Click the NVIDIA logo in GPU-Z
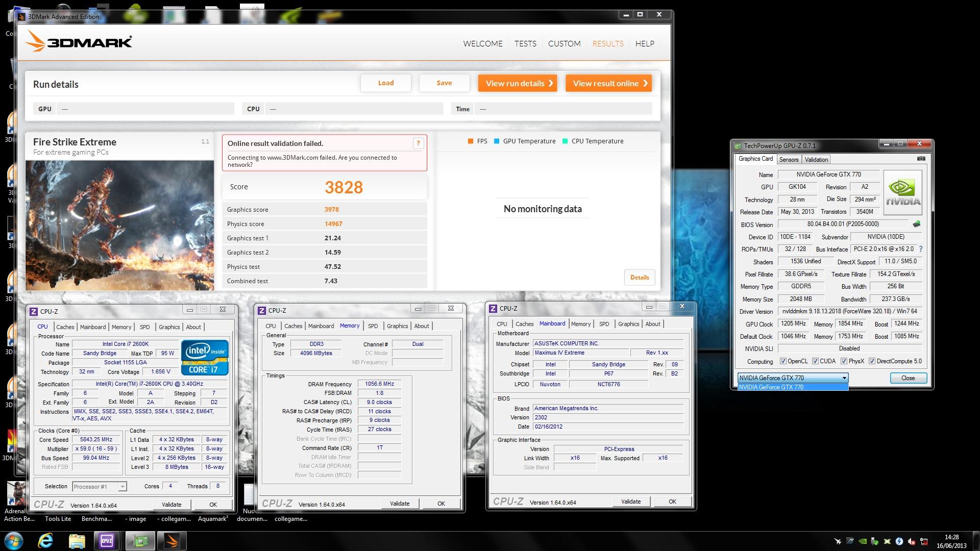 click(x=903, y=192)
